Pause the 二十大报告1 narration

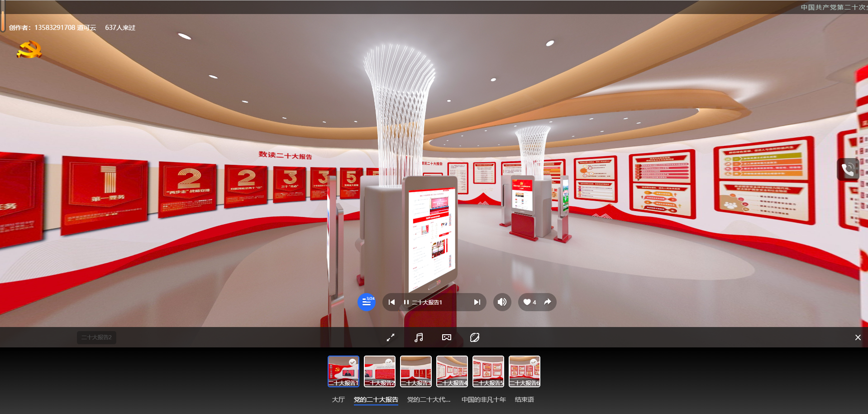pos(406,302)
